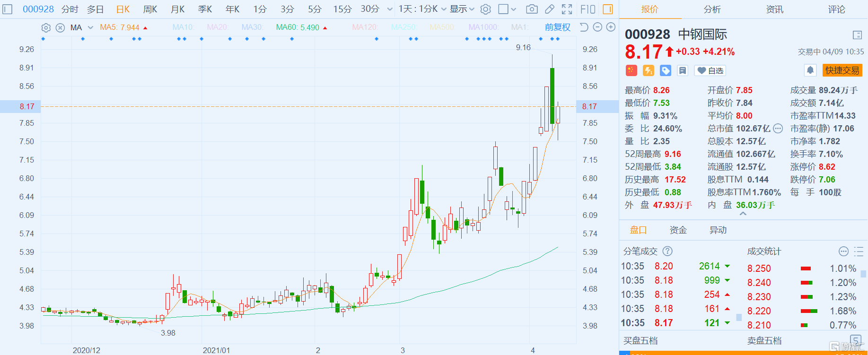868x355 pixels.
Task: Open the 显示 display dropdown
Action: click(x=462, y=9)
